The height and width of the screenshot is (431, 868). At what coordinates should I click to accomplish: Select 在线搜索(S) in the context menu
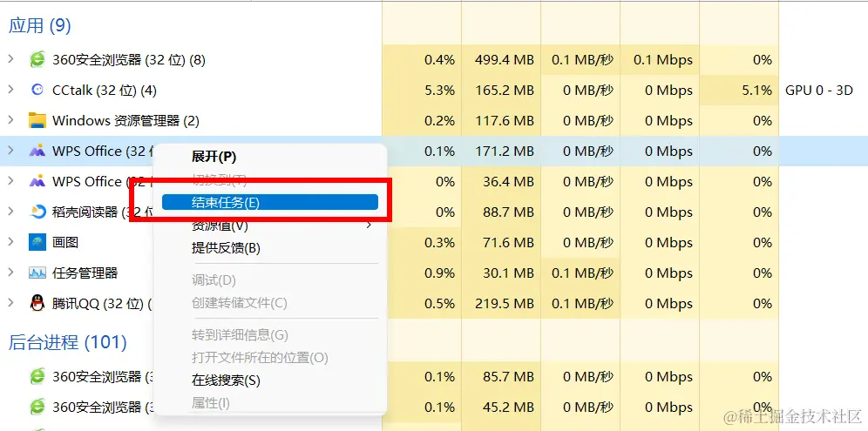(226, 380)
